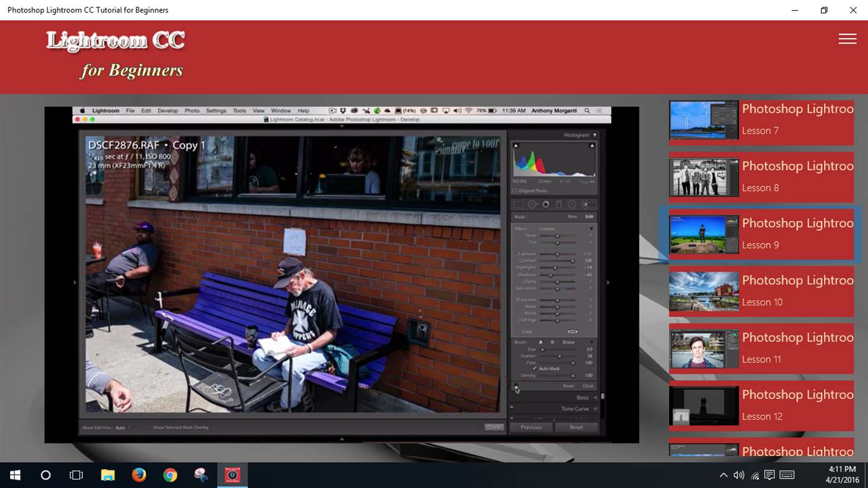Click the Previous button
This screenshot has height=488, width=868.
pyautogui.click(x=531, y=427)
